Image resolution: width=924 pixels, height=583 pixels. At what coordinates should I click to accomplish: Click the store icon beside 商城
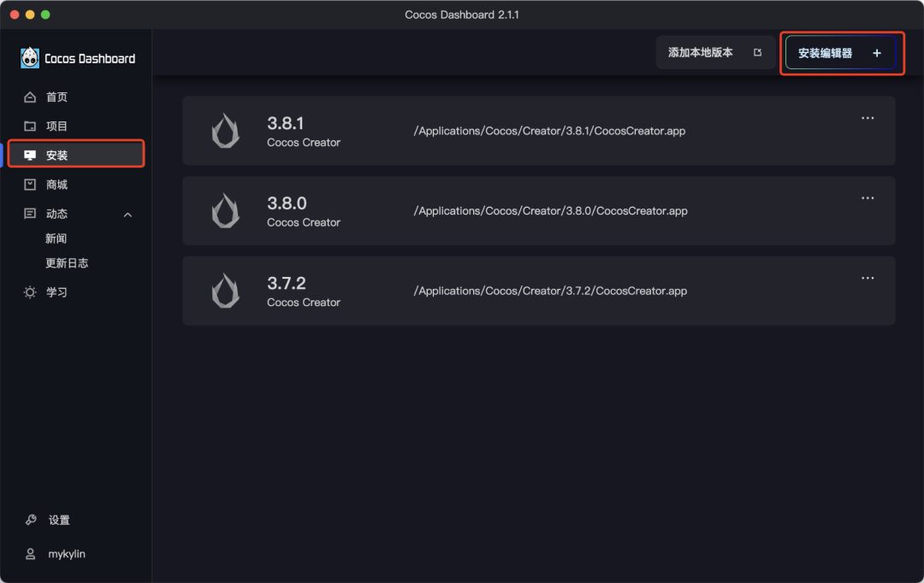pyautogui.click(x=30, y=185)
